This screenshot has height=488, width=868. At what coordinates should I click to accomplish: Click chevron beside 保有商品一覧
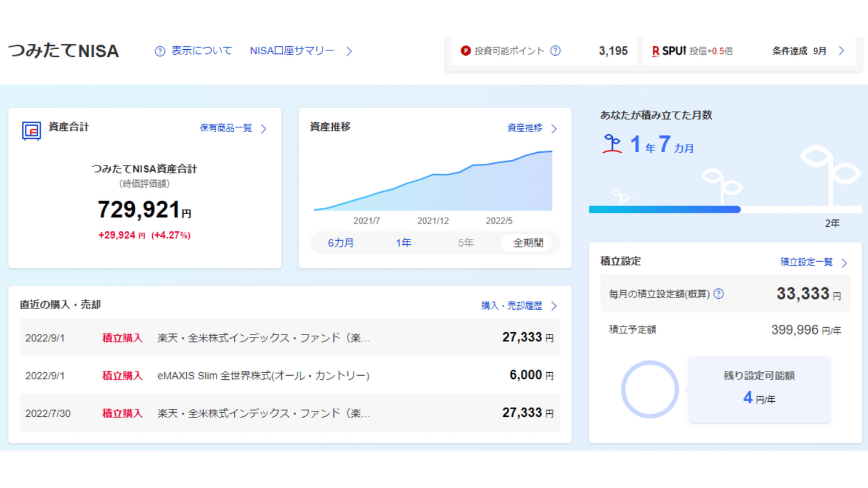tap(264, 129)
